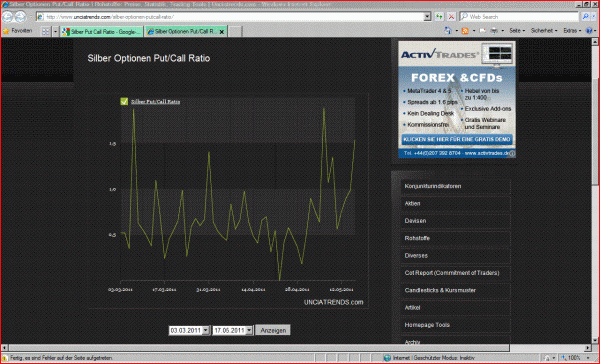The width and height of the screenshot is (600, 364).
Task: Open the address bar history dropdown arrow
Action: point(427,16)
